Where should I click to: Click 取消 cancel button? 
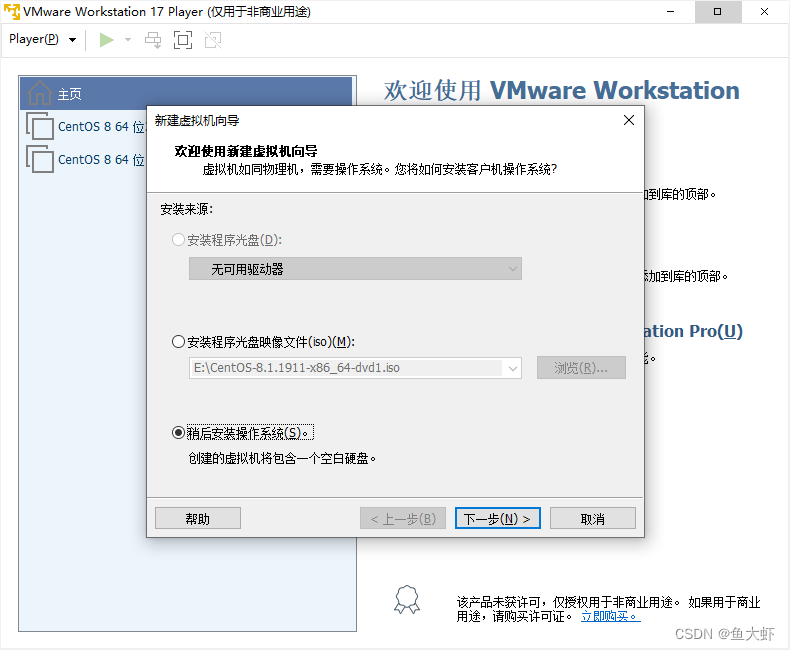[x=592, y=518]
